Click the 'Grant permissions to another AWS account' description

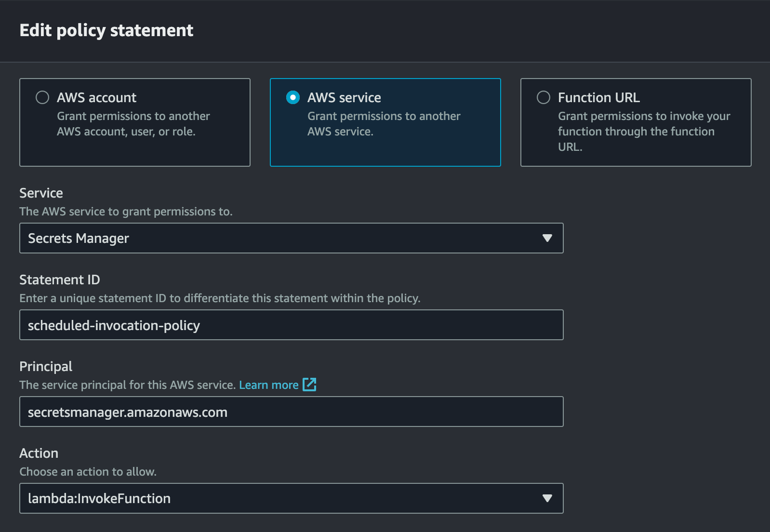tap(133, 124)
